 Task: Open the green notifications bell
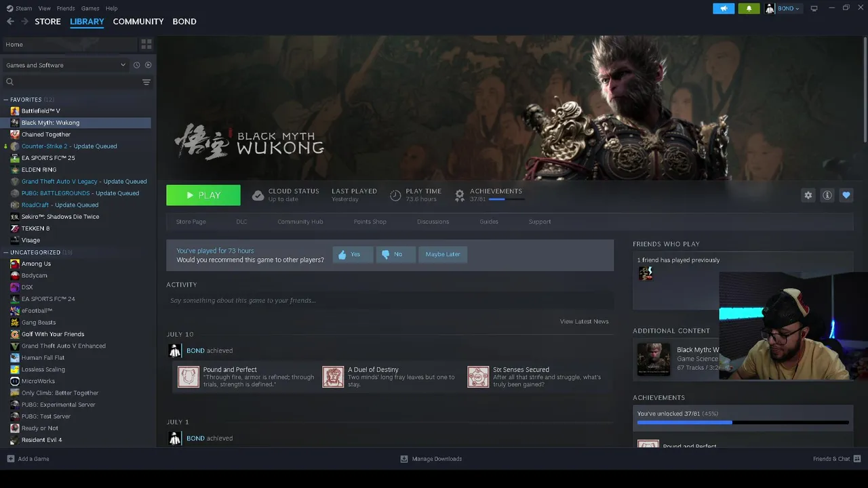(x=749, y=8)
